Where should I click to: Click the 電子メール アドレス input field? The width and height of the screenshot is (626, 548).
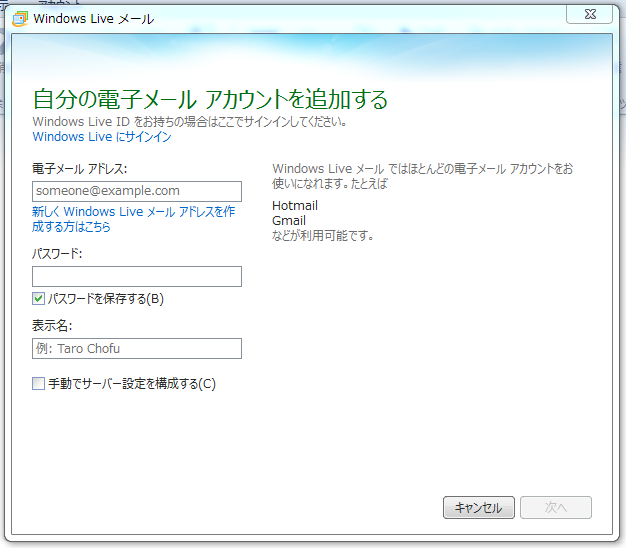pyautogui.click(x=137, y=191)
